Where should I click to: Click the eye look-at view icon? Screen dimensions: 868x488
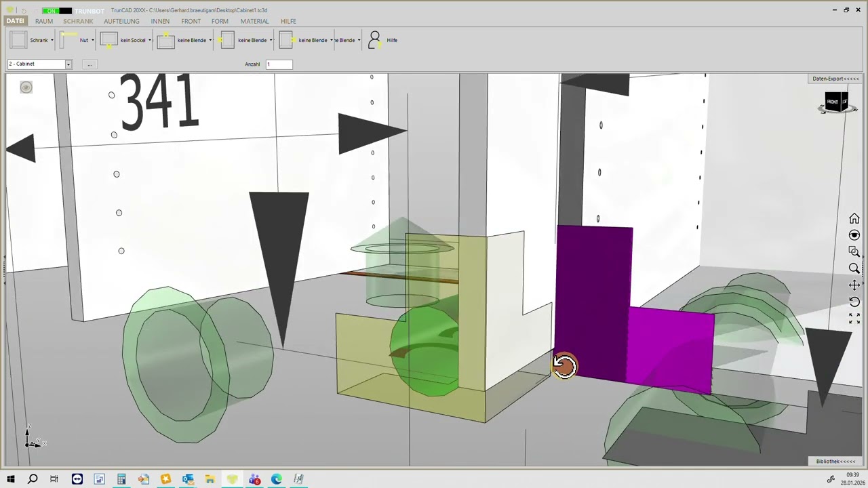[x=854, y=235]
